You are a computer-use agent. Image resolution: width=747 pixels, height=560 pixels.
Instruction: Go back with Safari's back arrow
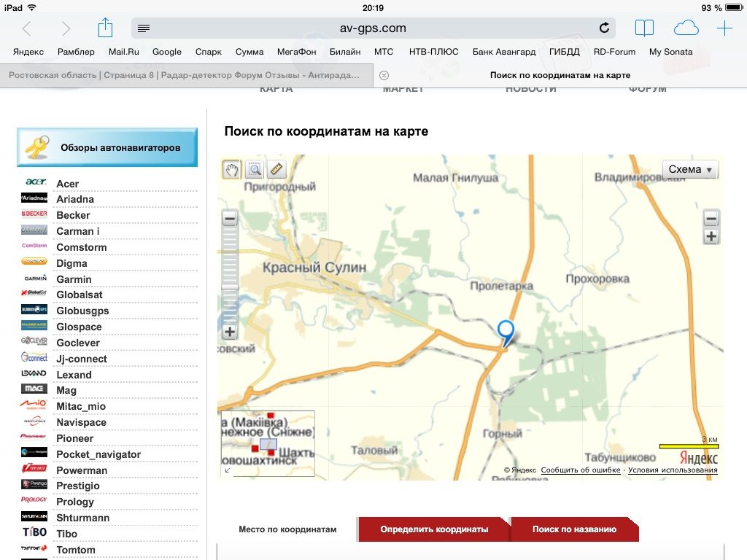[27, 28]
